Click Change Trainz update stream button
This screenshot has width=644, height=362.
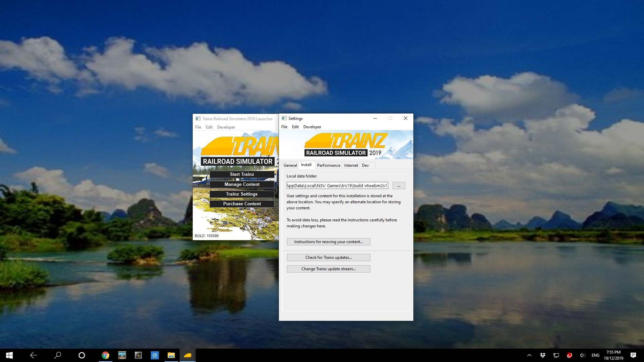pos(328,269)
